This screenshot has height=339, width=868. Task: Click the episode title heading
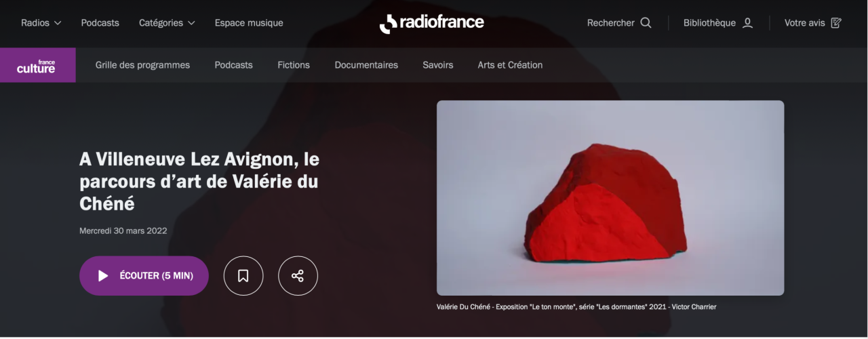click(x=199, y=181)
